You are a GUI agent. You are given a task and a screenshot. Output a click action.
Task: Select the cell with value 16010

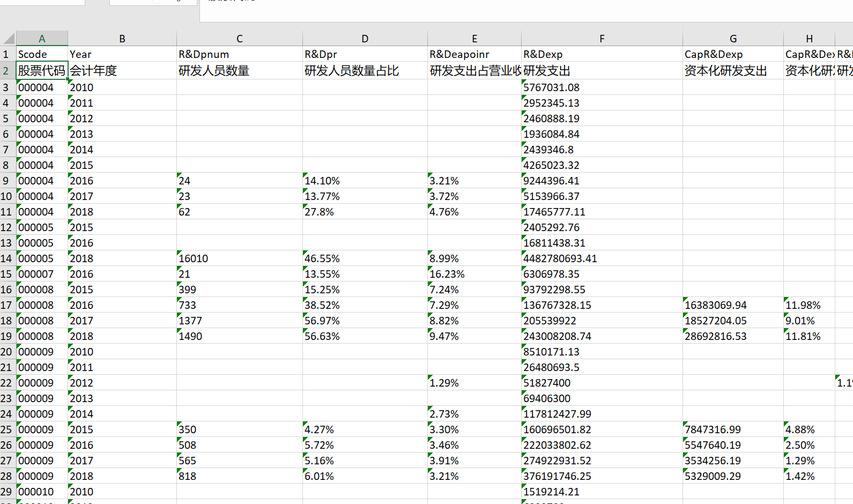(239, 258)
